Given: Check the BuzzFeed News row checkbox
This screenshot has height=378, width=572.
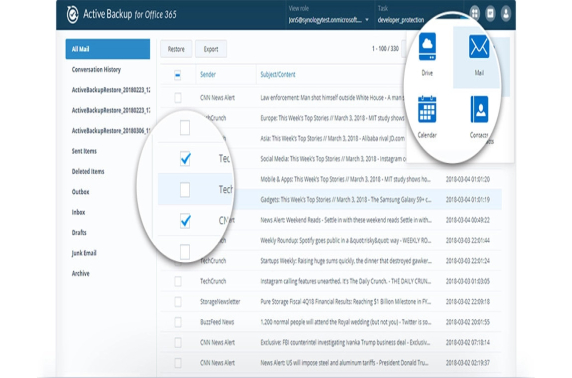Looking at the screenshot, I should (178, 322).
